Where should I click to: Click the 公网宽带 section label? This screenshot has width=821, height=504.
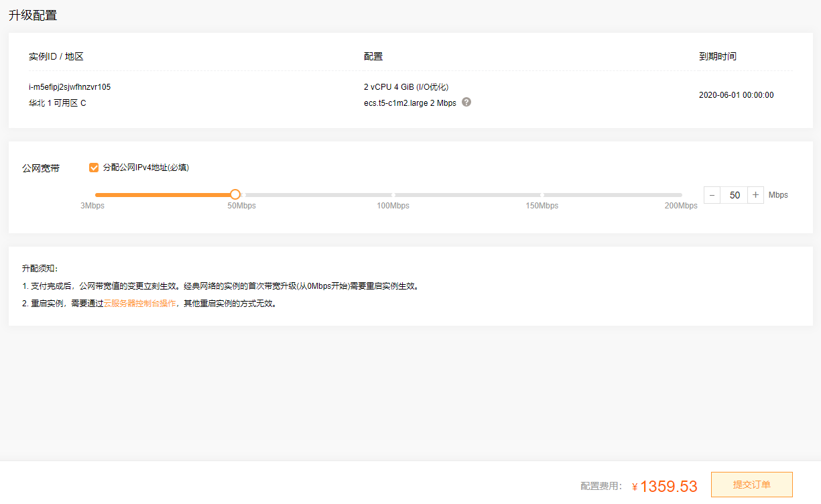click(x=41, y=168)
